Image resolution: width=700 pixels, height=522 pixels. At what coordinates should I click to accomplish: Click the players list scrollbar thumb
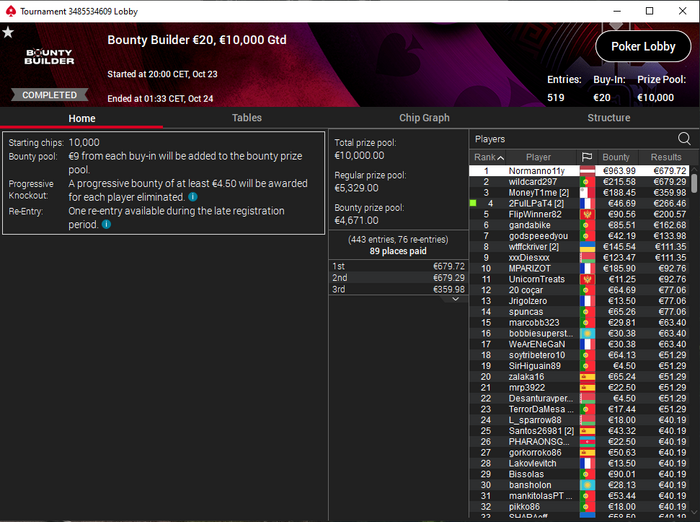pos(694,183)
